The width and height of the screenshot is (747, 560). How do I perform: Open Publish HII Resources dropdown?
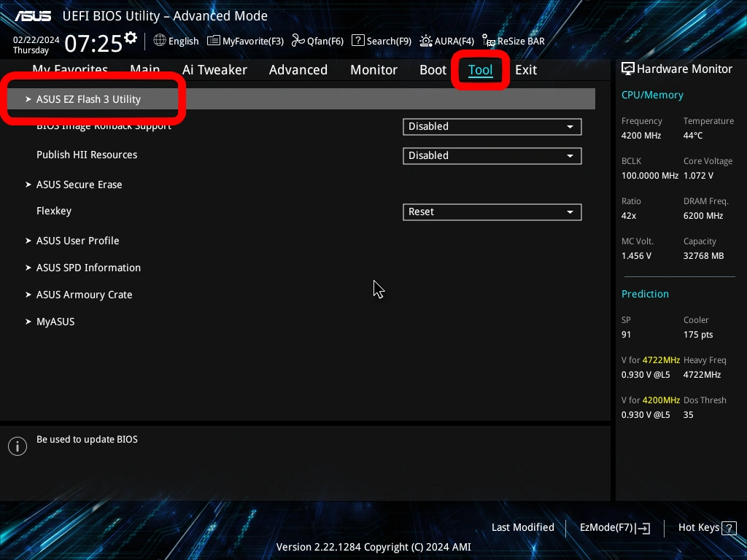point(492,156)
